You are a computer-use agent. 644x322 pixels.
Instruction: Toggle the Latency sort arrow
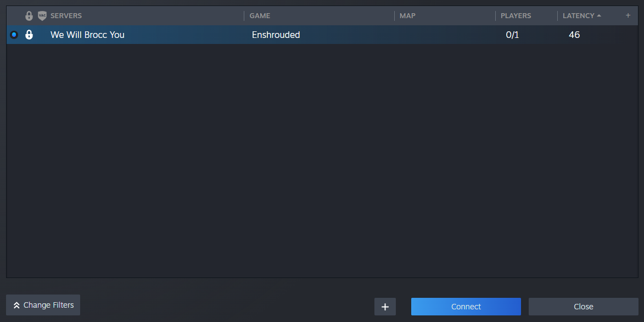[599, 15]
